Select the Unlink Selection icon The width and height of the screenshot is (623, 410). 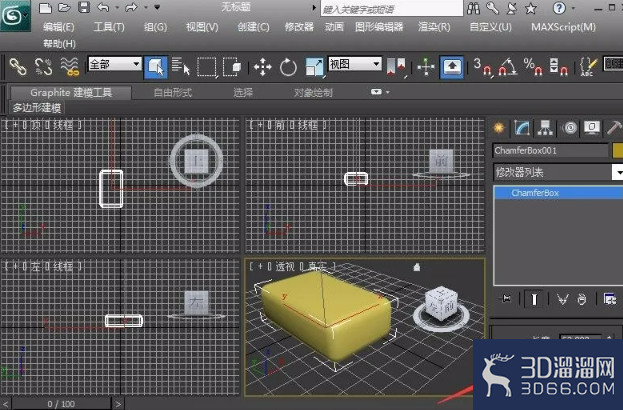click(43, 66)
